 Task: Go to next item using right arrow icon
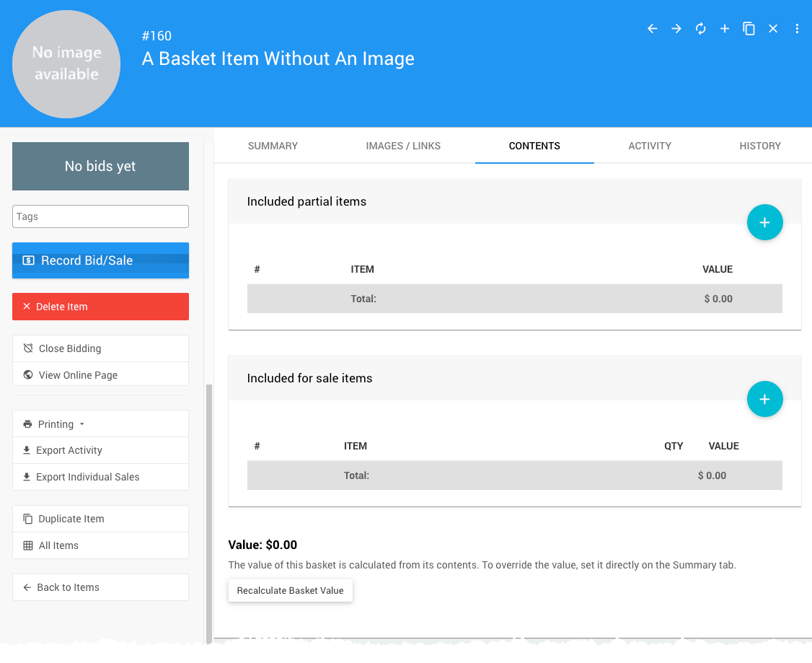click(676, 29)
